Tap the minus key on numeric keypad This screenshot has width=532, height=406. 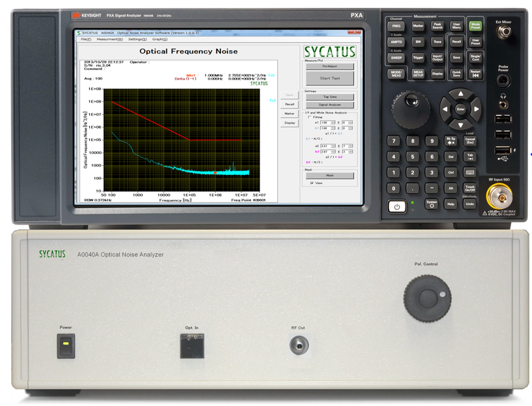432,188
